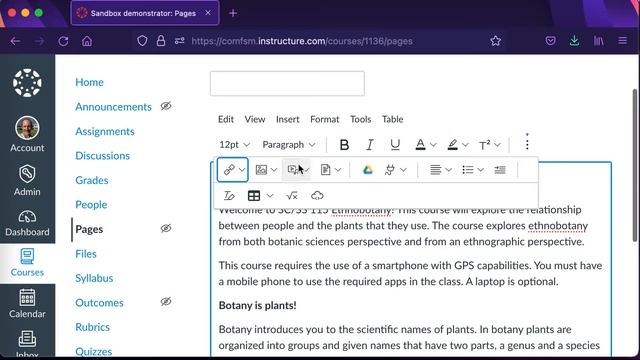Click the Documents insert icon
640x360 pixels.
[325, 169]
